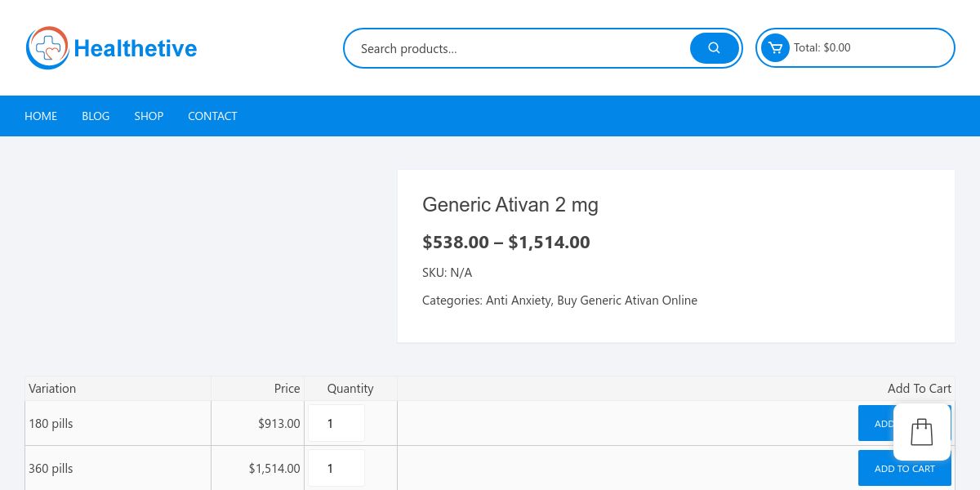Viewport: 980px width, 490px height.
Task: Open the Anti Anxiety category link
Action: tap(519, 301)
